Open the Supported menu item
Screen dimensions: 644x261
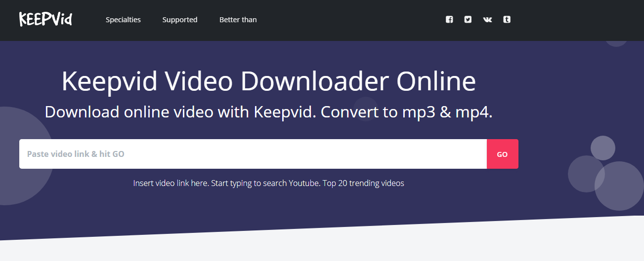tap(180, 20)
